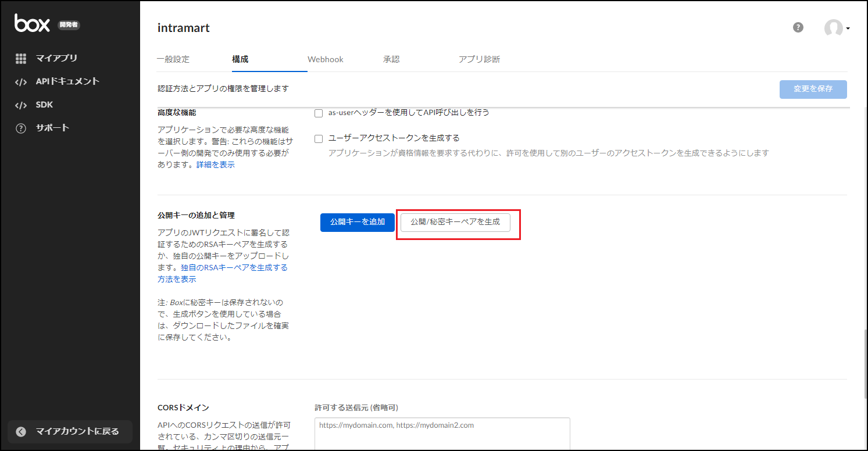Image resolution: width=868 pixels, height=451 pixels.
Task: Check the generate user access tokens option
Action: point(319,139)
